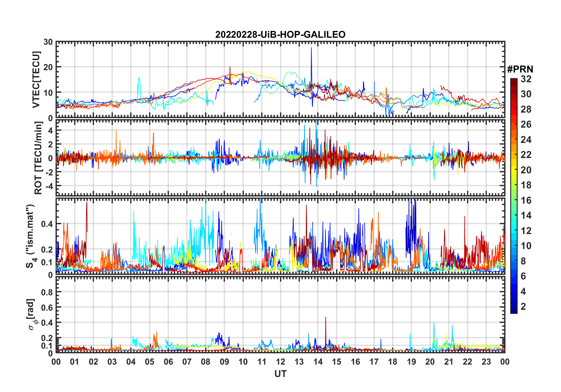Click colorbar tick label 32
Screen dimensions: 561x392
tap(526, 79)
